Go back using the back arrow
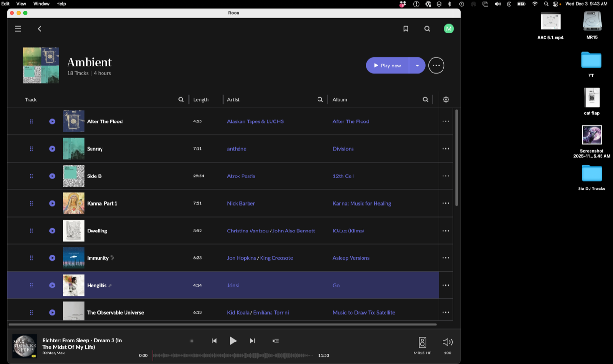613x364 pixels. coord(40,29)
